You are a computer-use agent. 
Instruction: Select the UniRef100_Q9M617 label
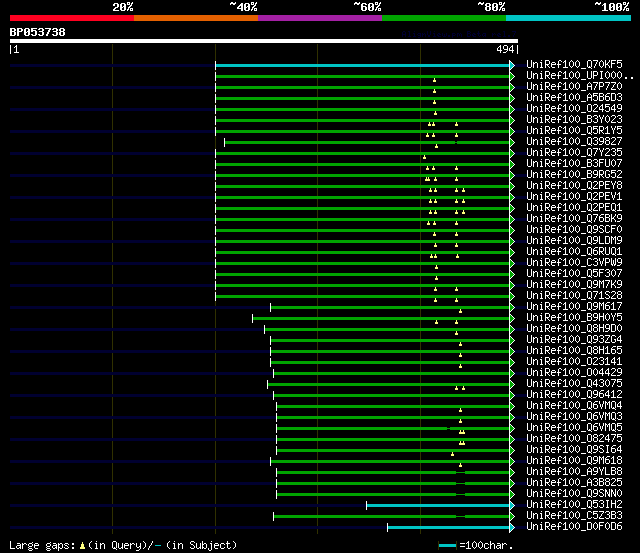(574, 307)
